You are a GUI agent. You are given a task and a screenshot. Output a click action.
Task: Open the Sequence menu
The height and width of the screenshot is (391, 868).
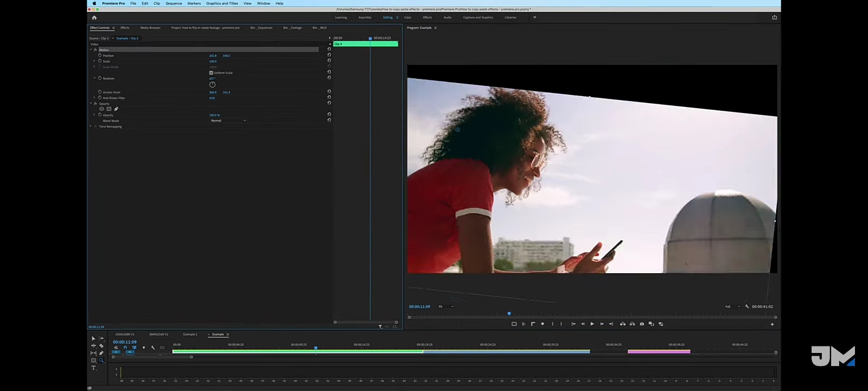point(174,3)
